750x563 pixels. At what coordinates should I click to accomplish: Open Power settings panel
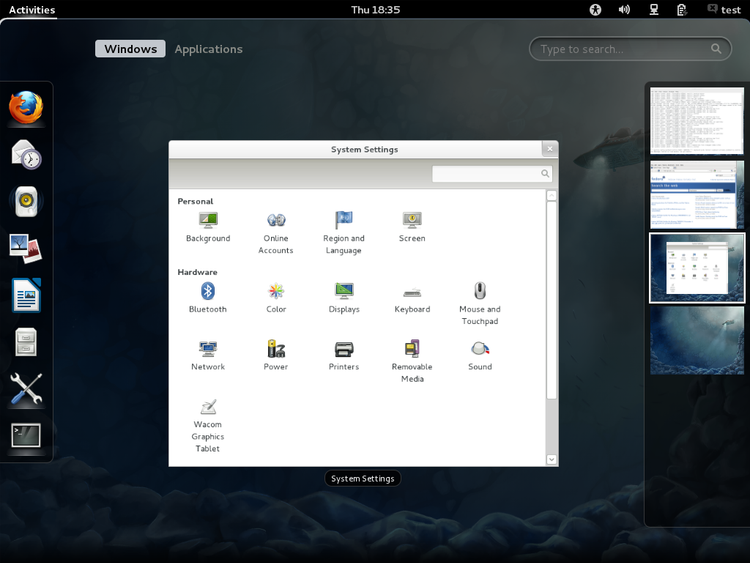click(276, 349)
